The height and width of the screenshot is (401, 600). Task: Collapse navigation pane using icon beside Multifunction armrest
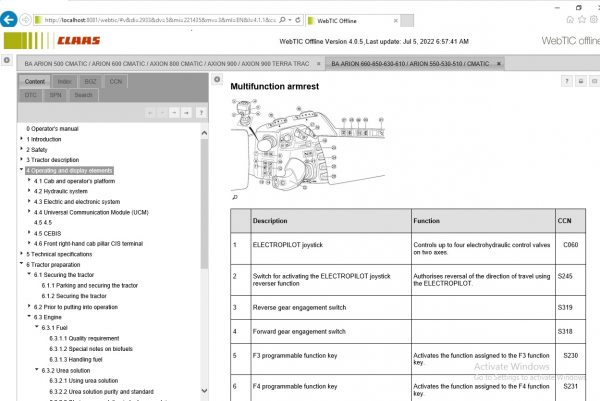[x=217, y=79]
